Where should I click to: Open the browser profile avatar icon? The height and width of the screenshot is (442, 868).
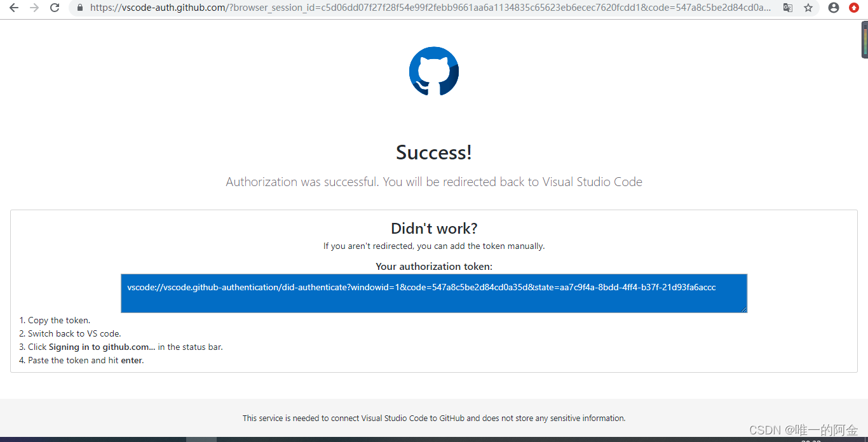tap(834, 8)
